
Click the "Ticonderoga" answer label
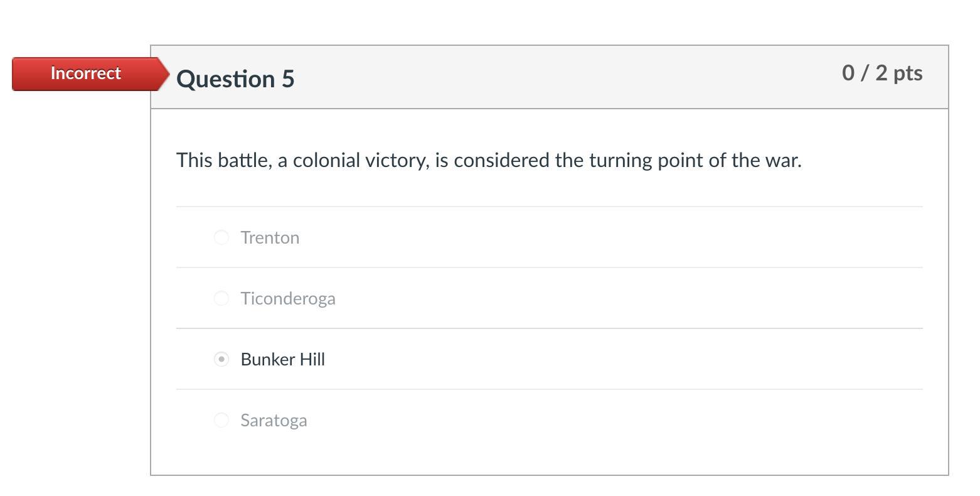click(x=288, y=298)
